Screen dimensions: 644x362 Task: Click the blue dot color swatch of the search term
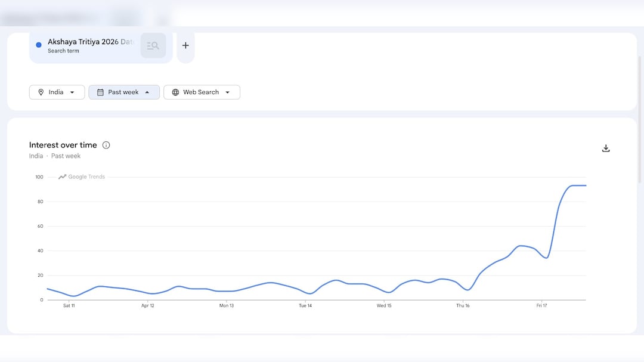(39, 45)
